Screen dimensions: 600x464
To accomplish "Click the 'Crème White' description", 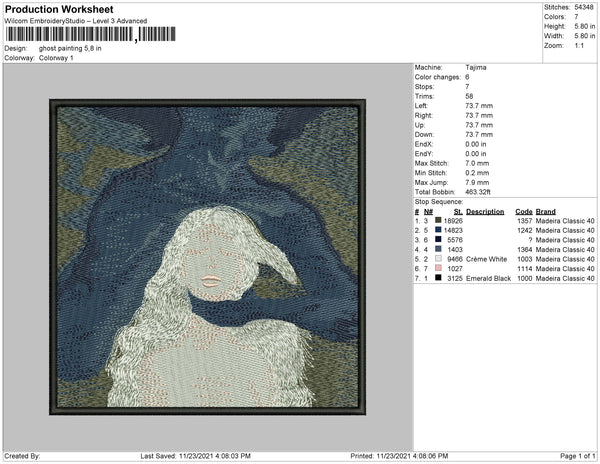I will click(486, 259).
